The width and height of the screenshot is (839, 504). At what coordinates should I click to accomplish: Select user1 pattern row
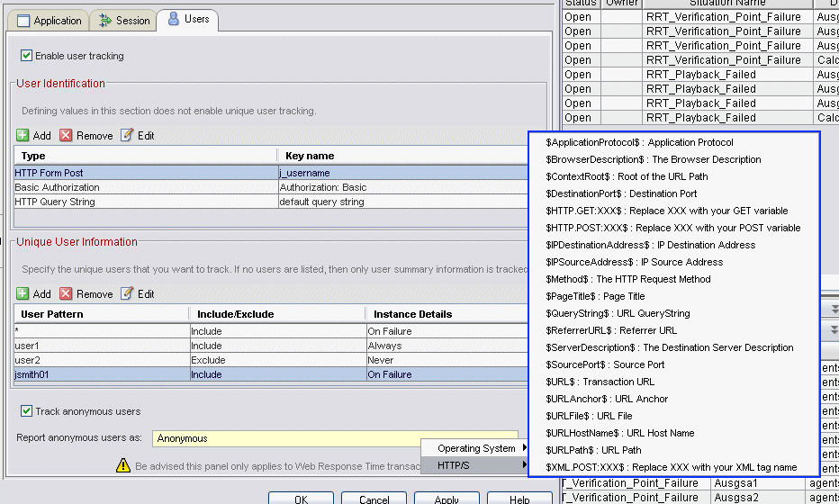[x=271, y=346]
